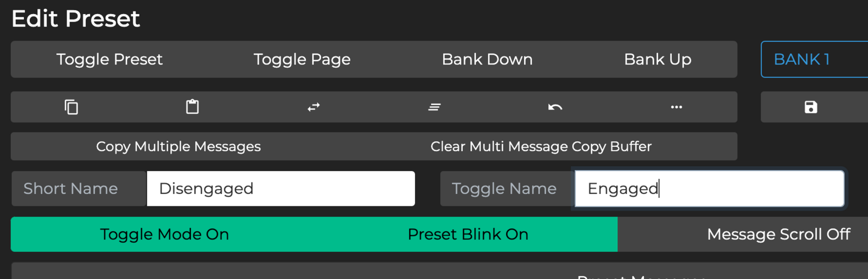The width and height of the screenshot is (868, 279).
Task: Click Bank Up
Action: point(658,59)
